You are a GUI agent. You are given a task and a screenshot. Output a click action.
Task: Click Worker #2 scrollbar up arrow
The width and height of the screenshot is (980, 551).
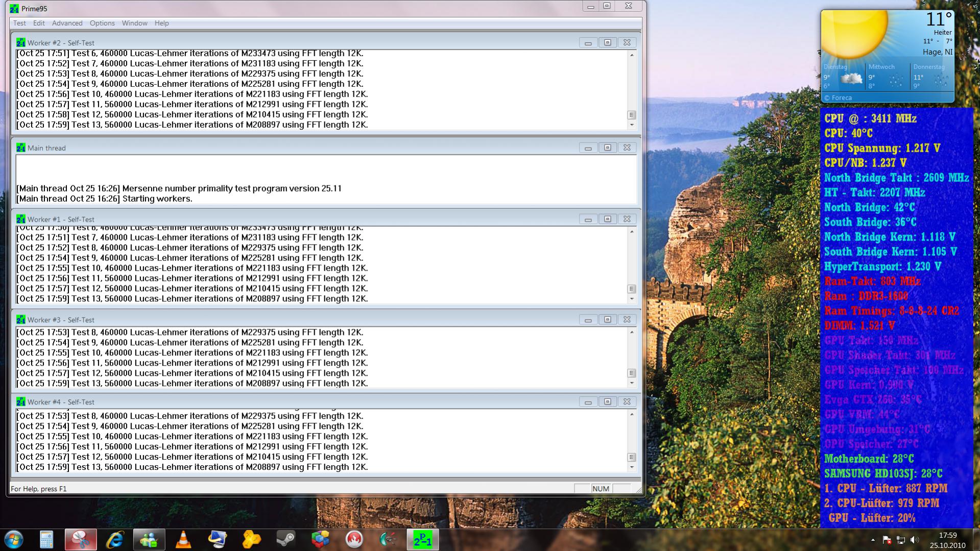tap(632, 55)
